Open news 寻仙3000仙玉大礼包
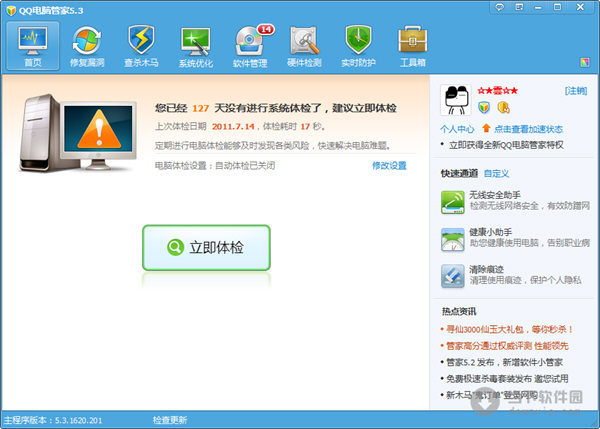 509,329
